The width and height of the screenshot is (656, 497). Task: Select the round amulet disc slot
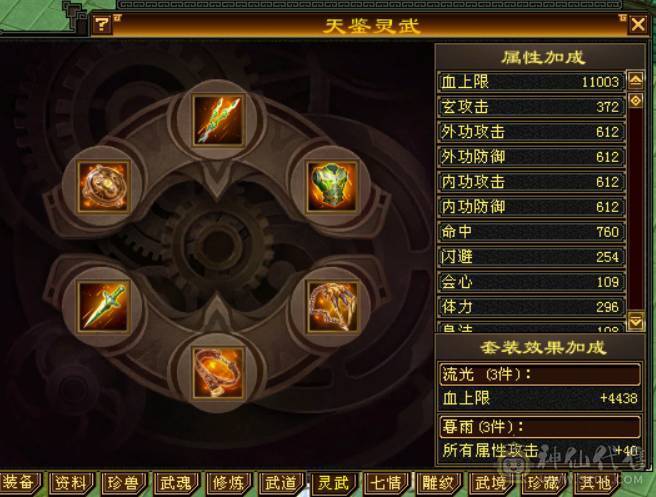pyautogui.click(x=103, y=187)
